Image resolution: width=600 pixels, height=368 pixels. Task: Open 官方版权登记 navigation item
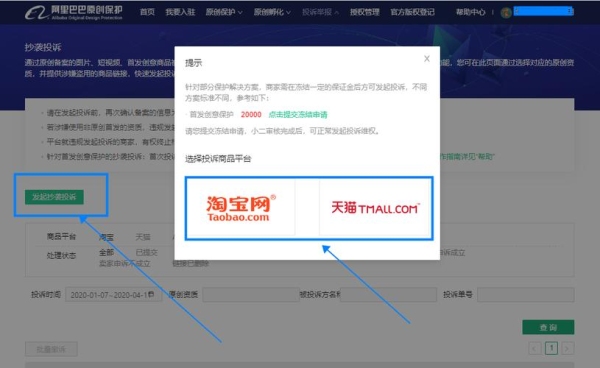coord(412,12)
